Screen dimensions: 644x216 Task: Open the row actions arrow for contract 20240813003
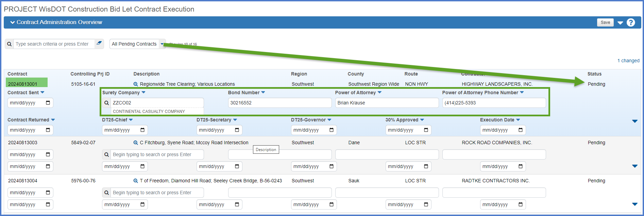[x=634, y=166]
